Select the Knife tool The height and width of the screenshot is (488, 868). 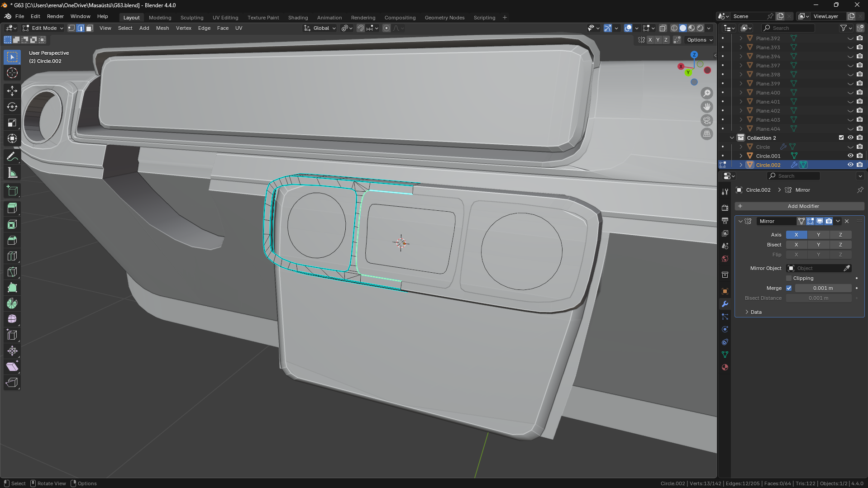12,272
